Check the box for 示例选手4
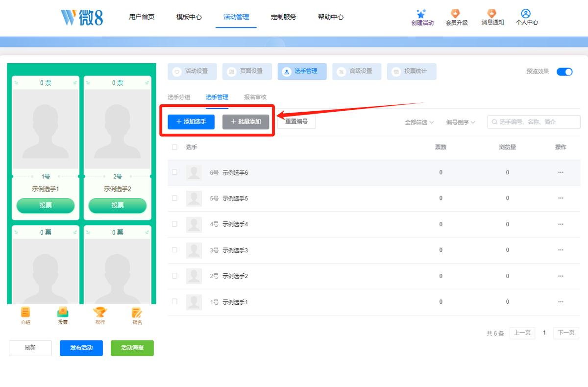The image size is (588, 387). pyautogui.click(x=174, y=224)
